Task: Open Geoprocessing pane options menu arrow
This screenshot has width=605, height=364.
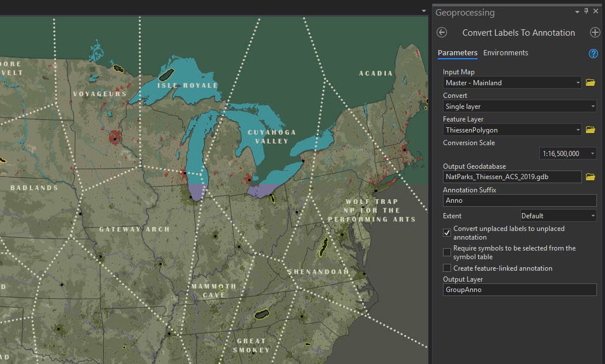Action: [x=577, y=12]
